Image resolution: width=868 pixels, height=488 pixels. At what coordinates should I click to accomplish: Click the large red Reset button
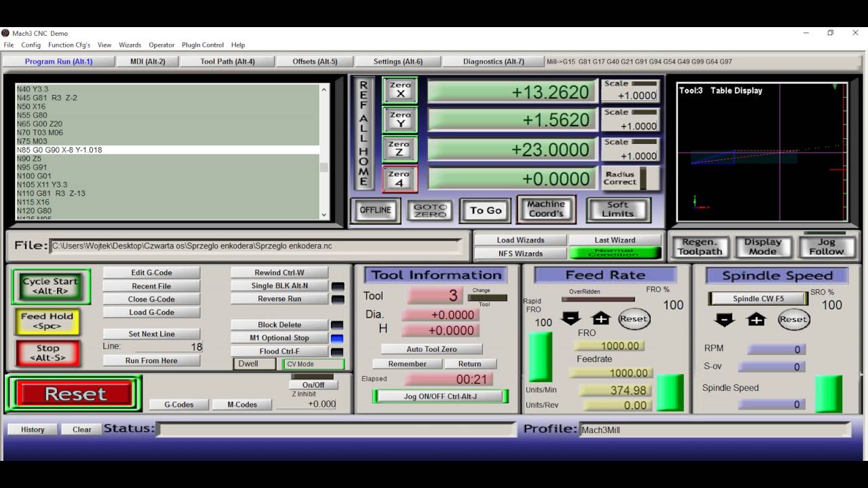75,394
